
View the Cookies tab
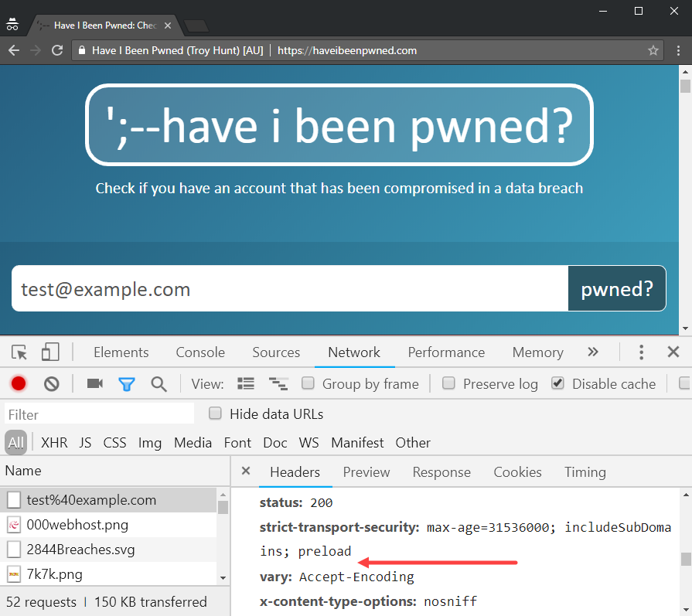518,472
